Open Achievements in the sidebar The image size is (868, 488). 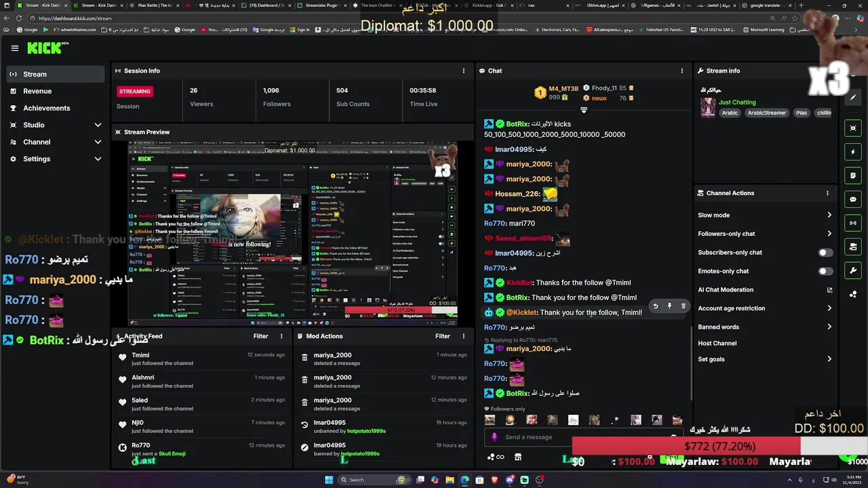click(x=54, y=108)
